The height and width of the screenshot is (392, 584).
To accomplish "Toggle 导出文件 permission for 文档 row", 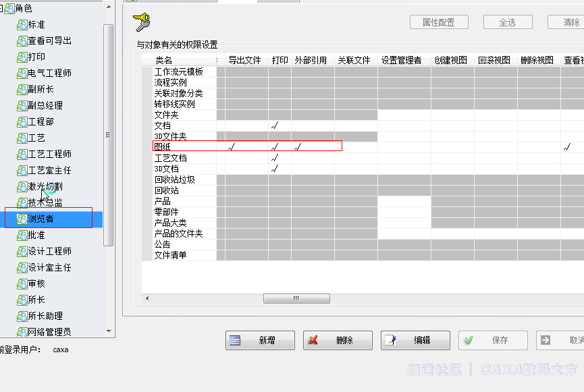I will 247,125.
